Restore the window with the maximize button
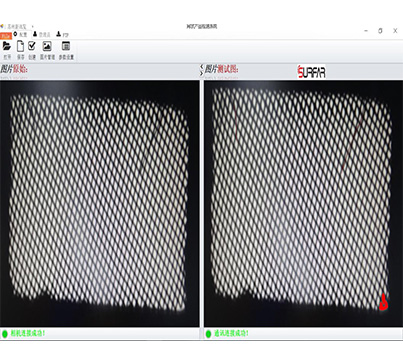Viewport: 403px width, 364px height. [x=380, y=31]
